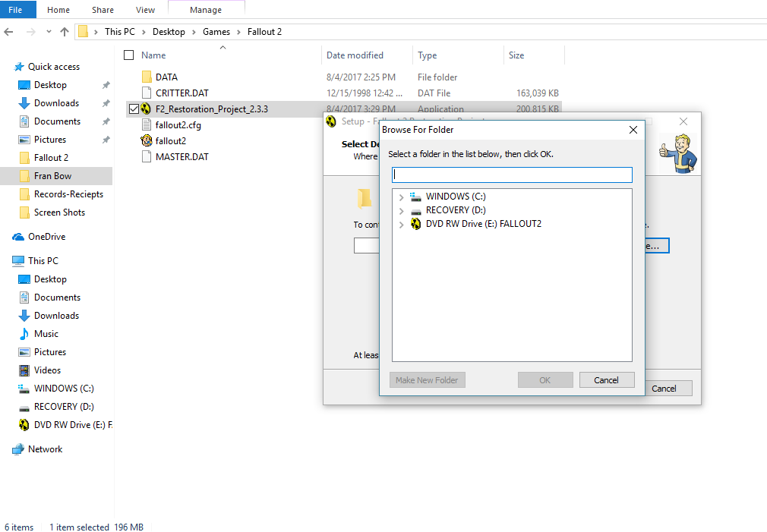Unpin Pictures using its pin icon
The height and width of the screenshot is (532, 767).
click(106, 140)
